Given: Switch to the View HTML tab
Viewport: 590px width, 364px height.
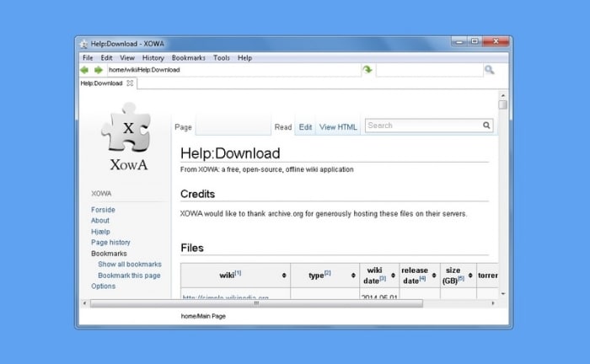Looking at the screenshot, I should pyautogui.click(x=338, y=127).
